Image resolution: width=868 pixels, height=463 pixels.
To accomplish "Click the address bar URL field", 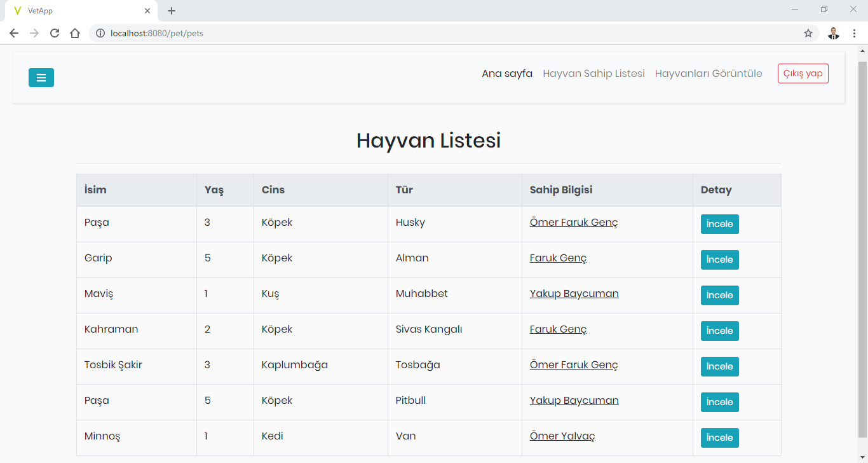I will click(445, 33).
